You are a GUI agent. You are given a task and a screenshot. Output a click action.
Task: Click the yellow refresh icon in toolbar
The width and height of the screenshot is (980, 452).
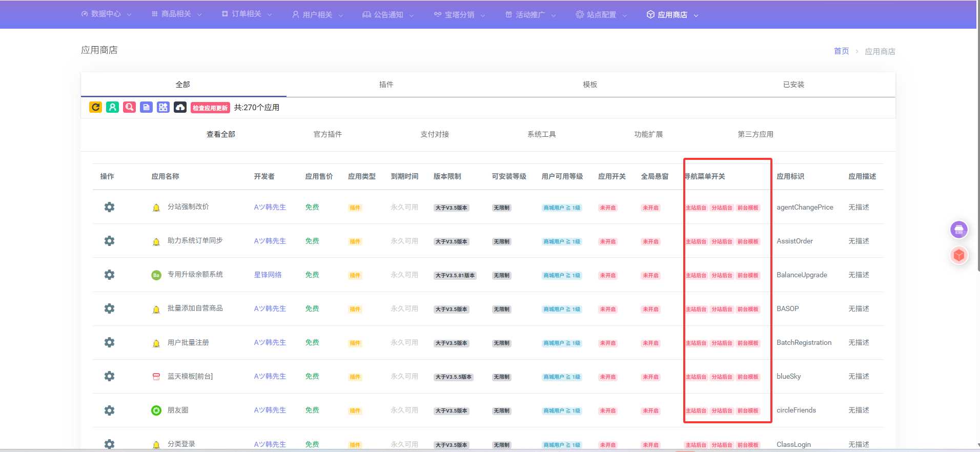pyautogui.click(x=95, y=107)
